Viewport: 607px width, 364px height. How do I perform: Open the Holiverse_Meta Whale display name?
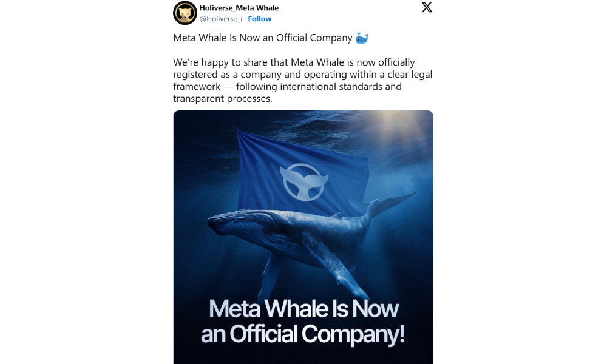click(x=239, y=8)
